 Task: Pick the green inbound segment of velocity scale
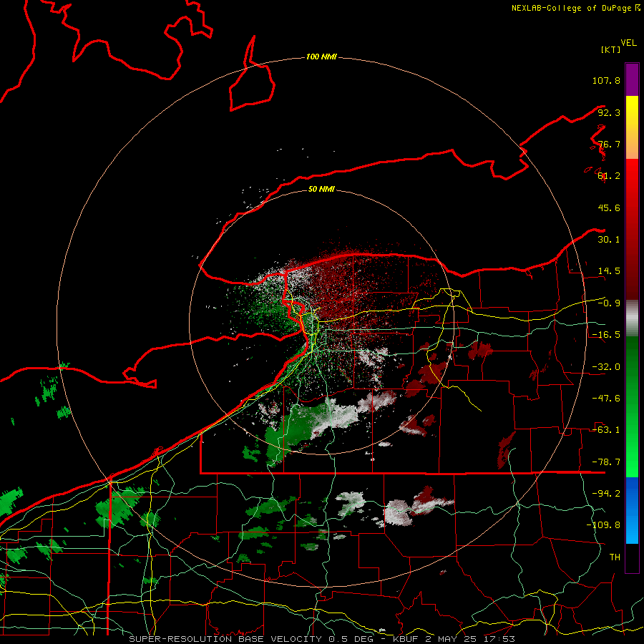pyautogui.click(x=632, y=406)
